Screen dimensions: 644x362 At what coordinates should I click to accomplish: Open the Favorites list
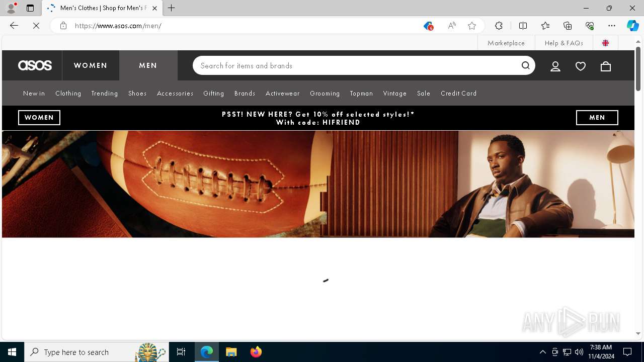click(x=545, y=26)
